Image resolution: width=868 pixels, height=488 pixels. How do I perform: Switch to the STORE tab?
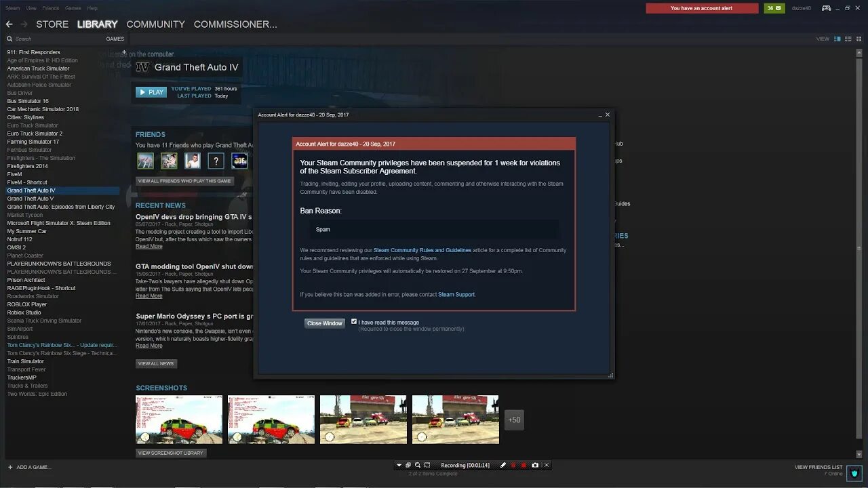point(52,24)
